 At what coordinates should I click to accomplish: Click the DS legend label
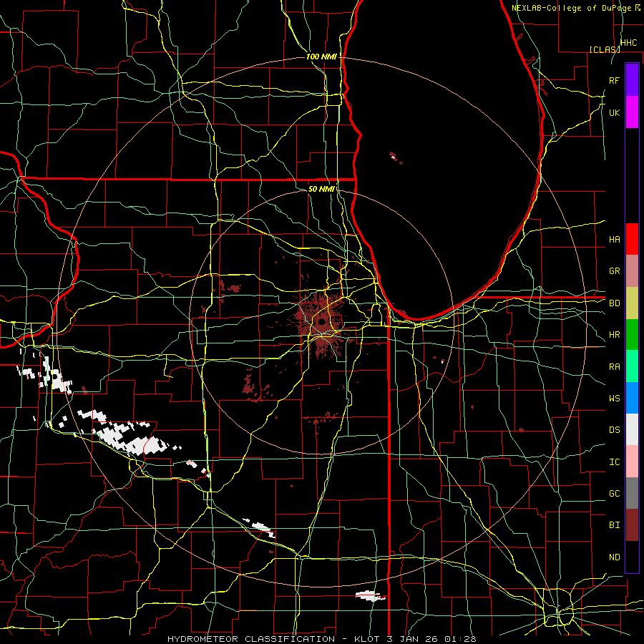[614, 430]
